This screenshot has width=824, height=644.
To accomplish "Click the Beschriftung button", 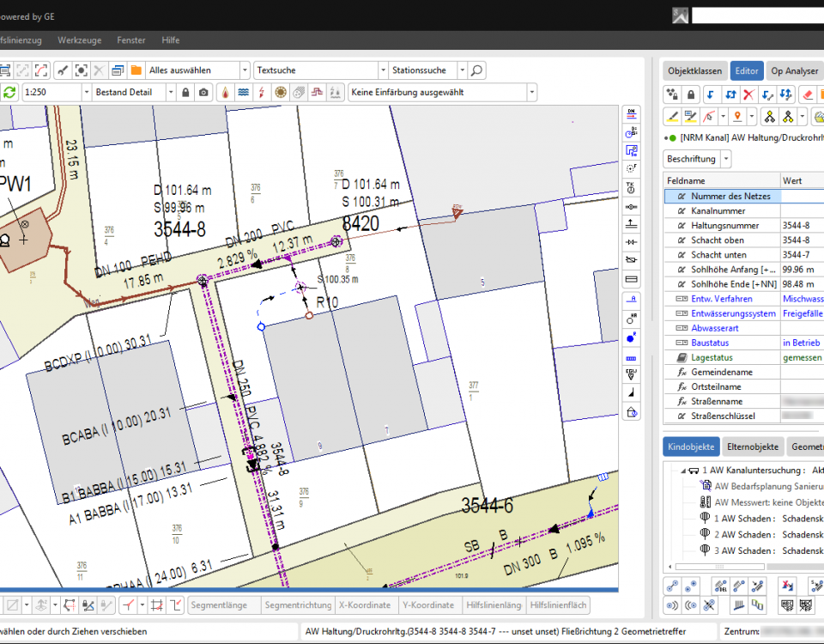I will coord(691,159).
